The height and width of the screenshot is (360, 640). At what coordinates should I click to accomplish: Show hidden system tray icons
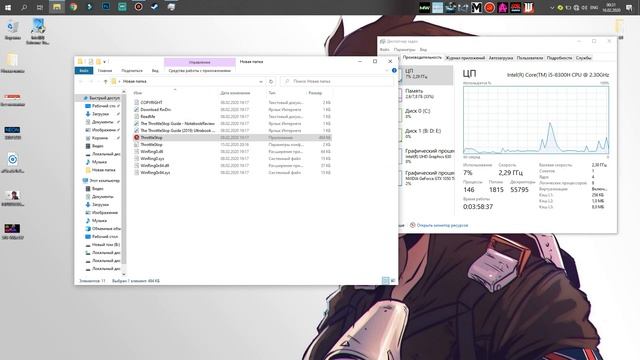coord(552,8)
